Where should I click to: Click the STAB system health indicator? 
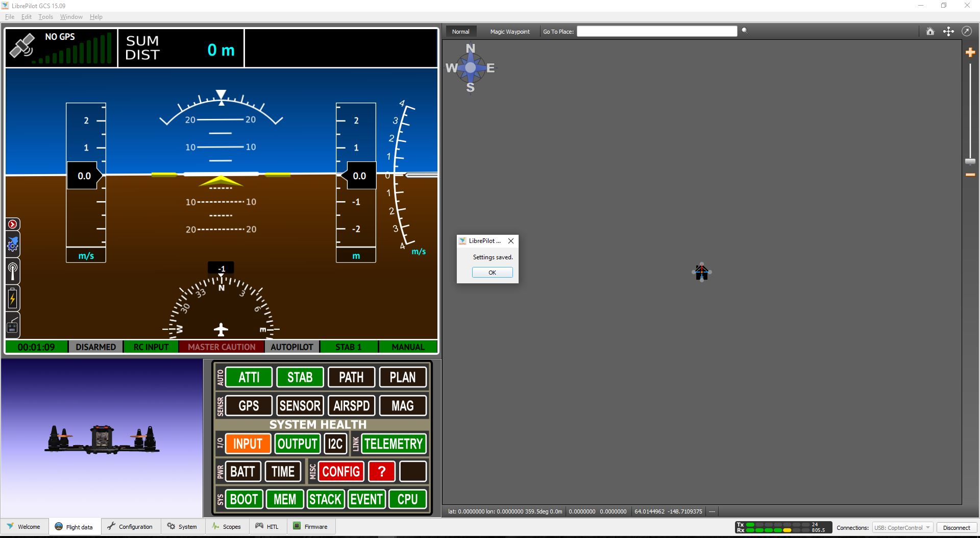pos(300,377)
